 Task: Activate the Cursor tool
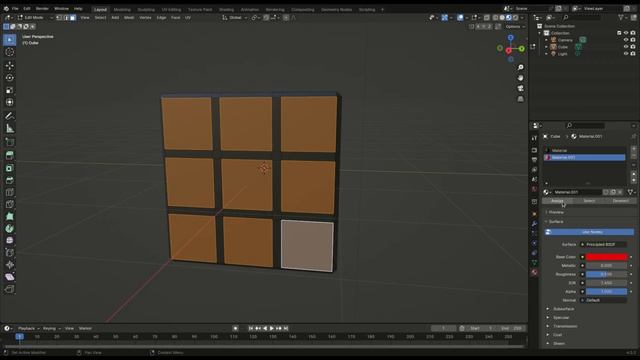click(x=10, y=52)
